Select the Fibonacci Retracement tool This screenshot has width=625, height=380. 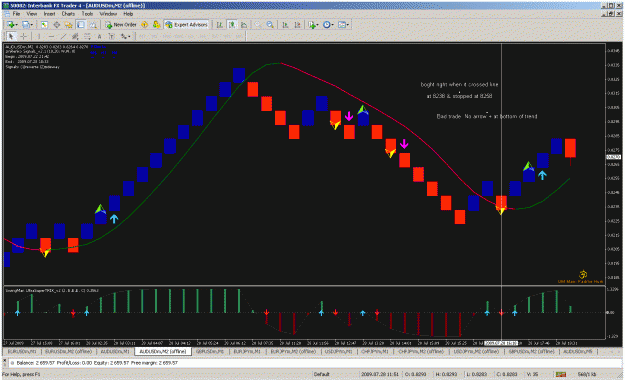tap(87, 37)
